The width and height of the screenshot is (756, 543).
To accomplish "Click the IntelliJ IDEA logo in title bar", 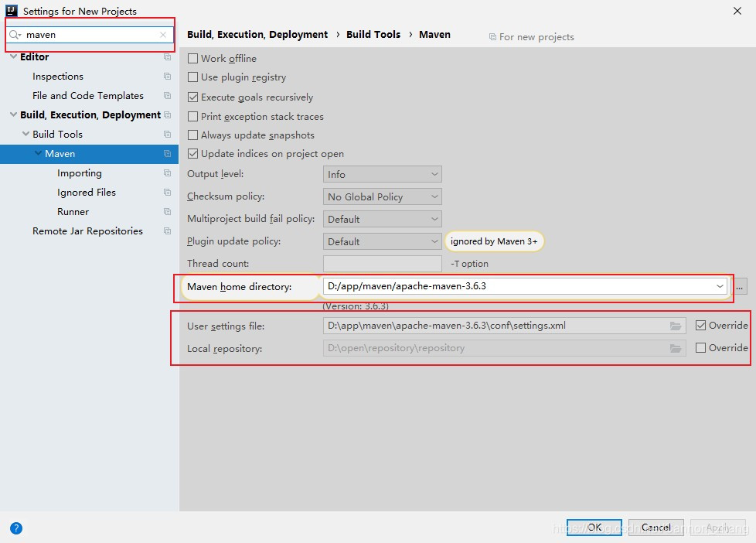I will click(x=12, y=11).
